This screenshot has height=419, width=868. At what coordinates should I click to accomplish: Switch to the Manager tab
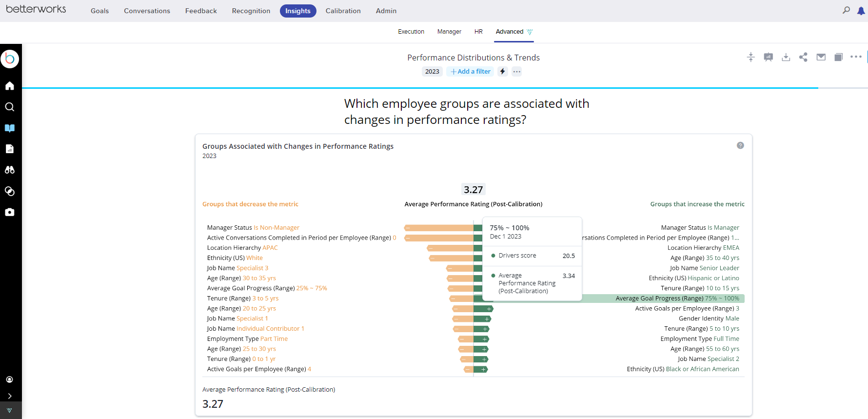coord(449,32)
